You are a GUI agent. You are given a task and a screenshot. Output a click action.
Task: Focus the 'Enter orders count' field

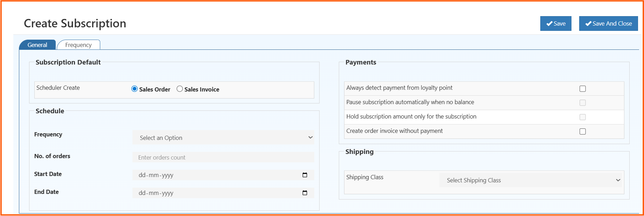pyautogui.click(x=223, y=157)
